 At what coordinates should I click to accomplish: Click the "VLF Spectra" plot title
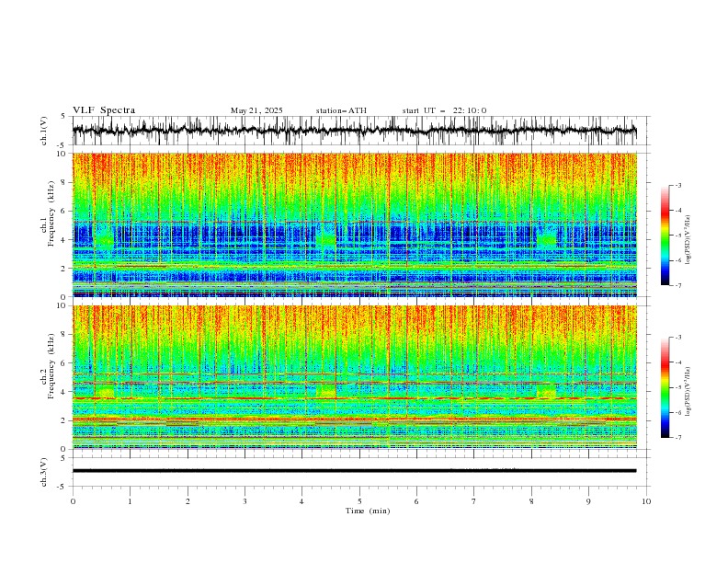[x=104, y=110]
